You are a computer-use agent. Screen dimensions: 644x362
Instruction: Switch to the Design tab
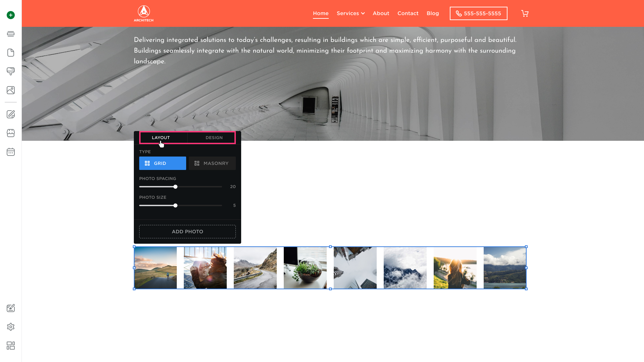click(x=214, y=138)
